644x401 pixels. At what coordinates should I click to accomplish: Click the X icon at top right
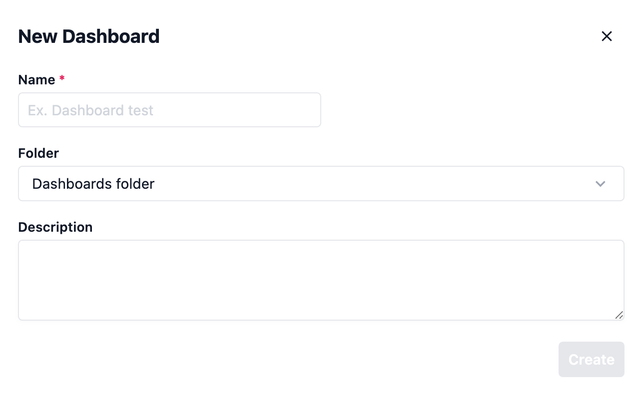tap(606, 36)
